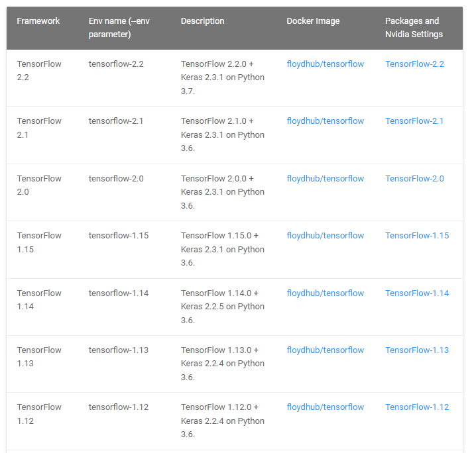476x453 pixels.
Task: Click the tensorflow-1.15 env name cell
Action: click(x=116, y=236)
